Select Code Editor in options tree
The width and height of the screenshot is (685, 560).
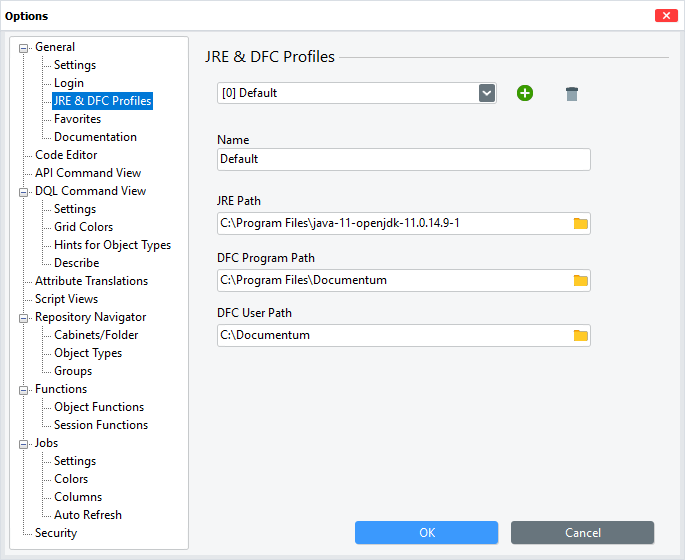click(66, 155)
